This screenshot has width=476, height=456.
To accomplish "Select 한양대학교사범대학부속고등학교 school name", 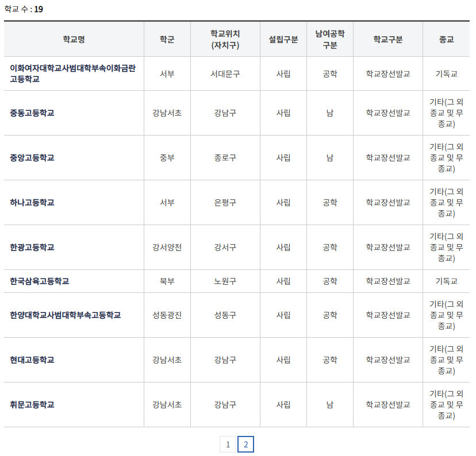I will 66,315.
